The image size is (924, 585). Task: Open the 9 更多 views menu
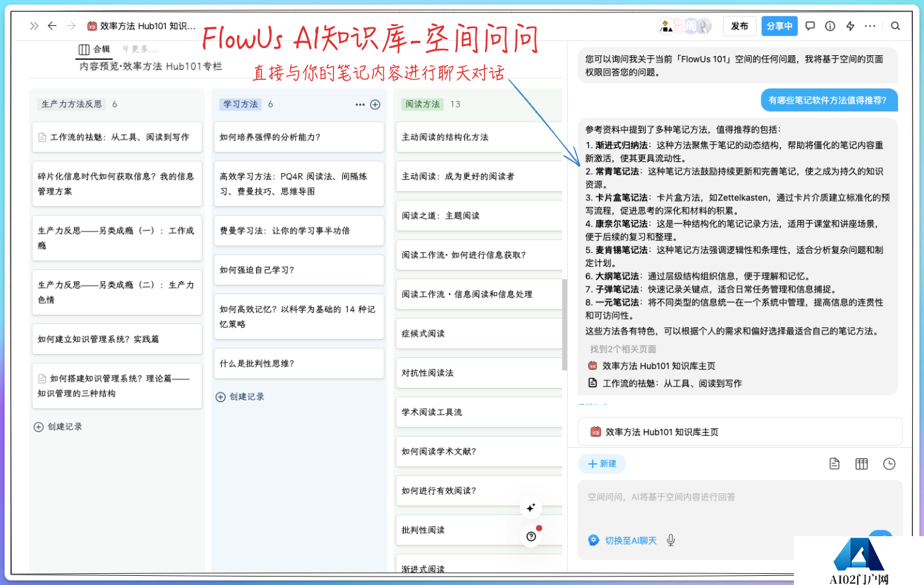pos(140,49)
